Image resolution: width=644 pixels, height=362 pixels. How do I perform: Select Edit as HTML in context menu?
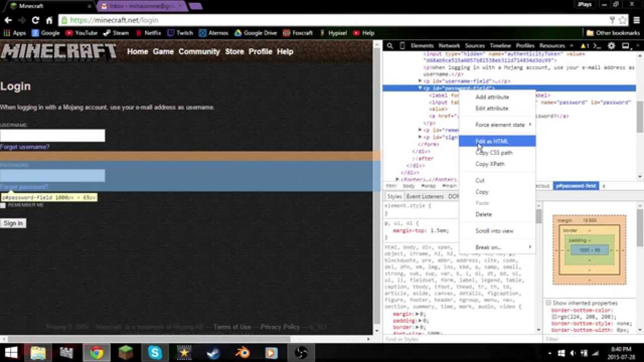497,141
